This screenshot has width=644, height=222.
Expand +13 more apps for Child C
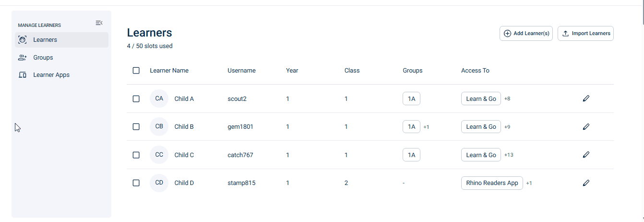click(509, 155)
